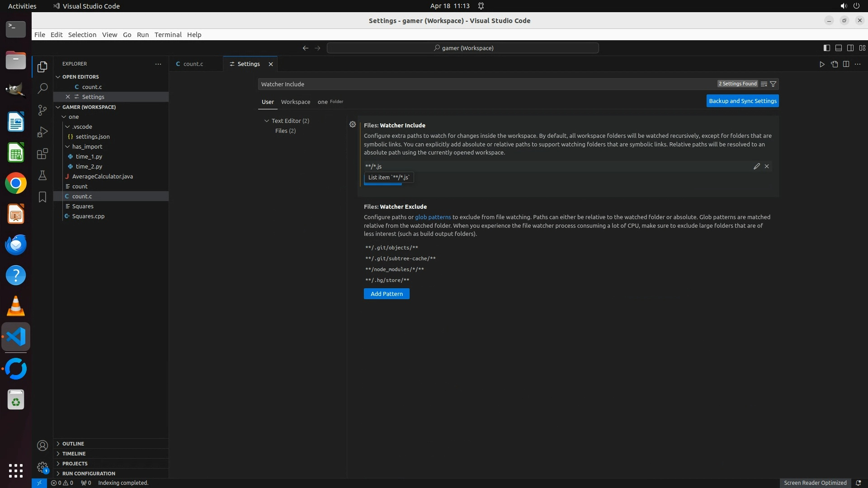Screen dimensions: 868x488
Task: Open the Testing flask icon
Action: coord(42,175)
